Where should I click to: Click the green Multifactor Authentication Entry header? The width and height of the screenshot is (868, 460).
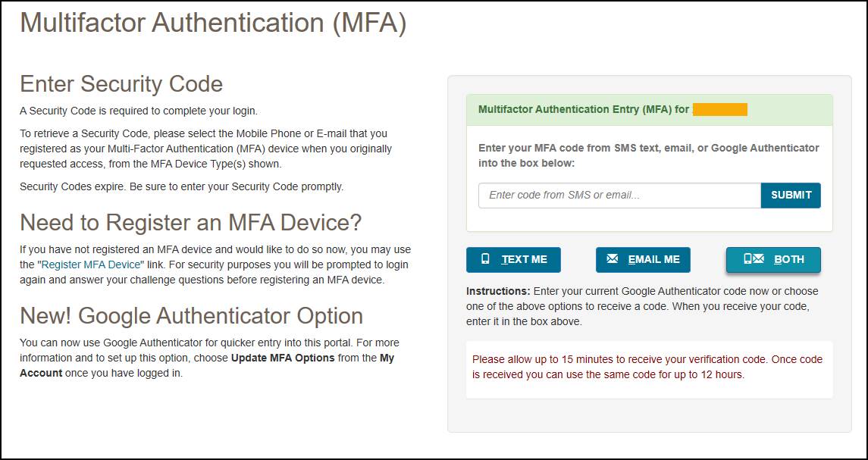click(x=584, y=110)
